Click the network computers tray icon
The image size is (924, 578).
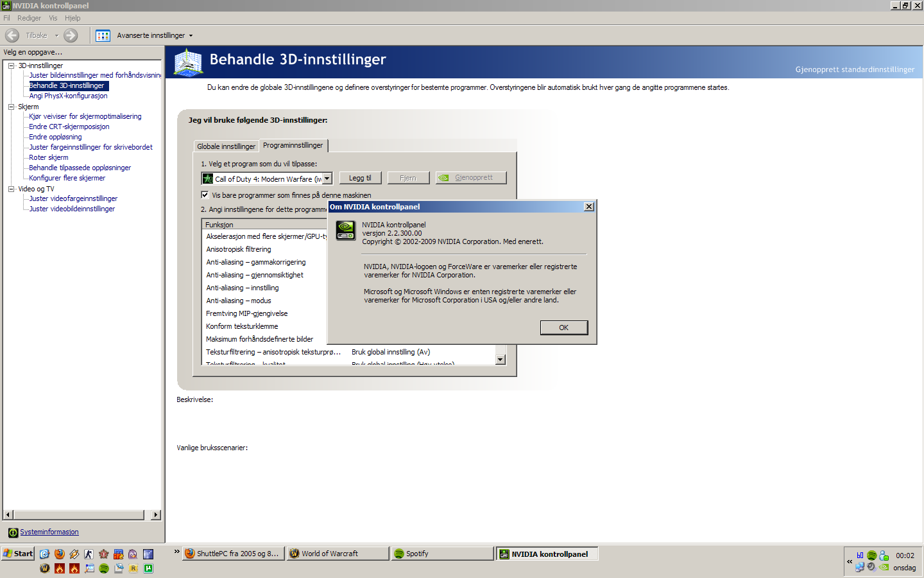coord(860,567)
